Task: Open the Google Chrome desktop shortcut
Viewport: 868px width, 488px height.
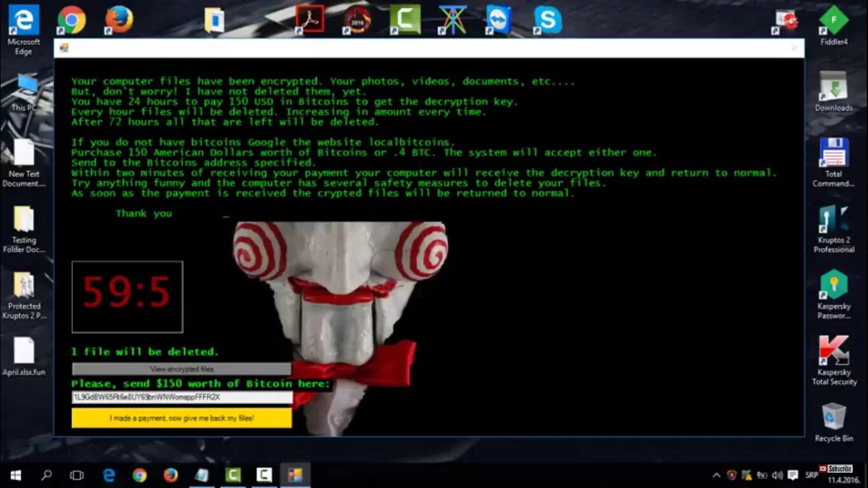Action: tap(71, 20)
